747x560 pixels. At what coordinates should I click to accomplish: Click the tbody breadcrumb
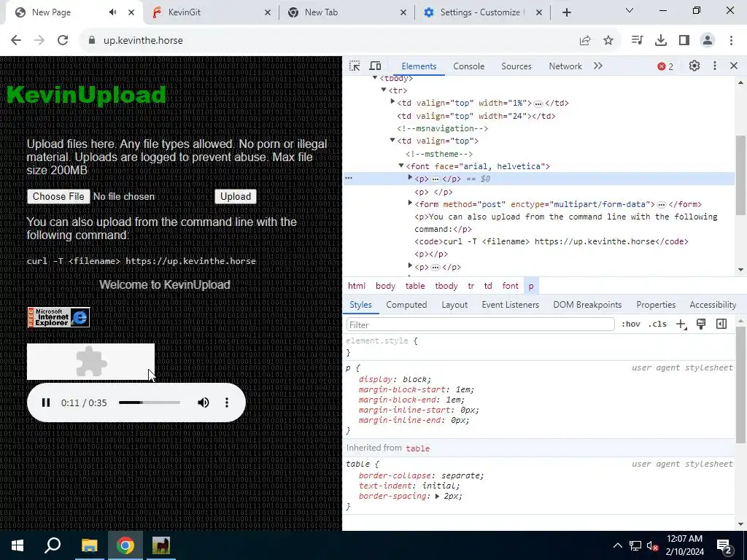[x=446, y=286]
